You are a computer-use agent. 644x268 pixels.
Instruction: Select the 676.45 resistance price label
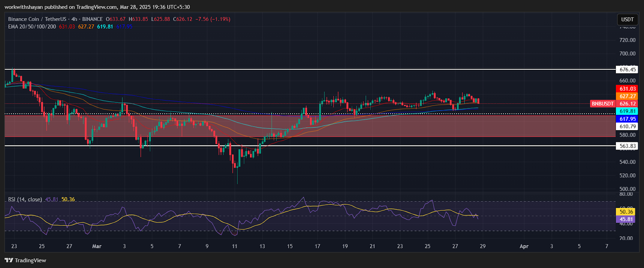click(627, 70)
